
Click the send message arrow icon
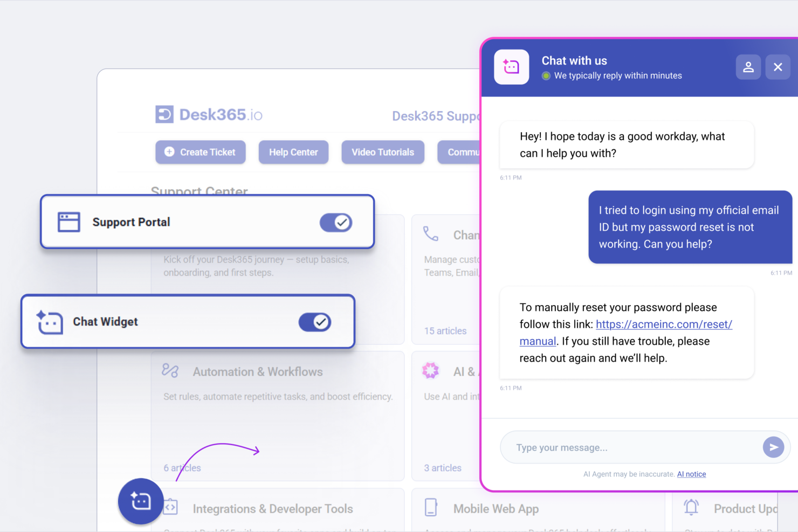pyautogui.click(x=774, y=447)
